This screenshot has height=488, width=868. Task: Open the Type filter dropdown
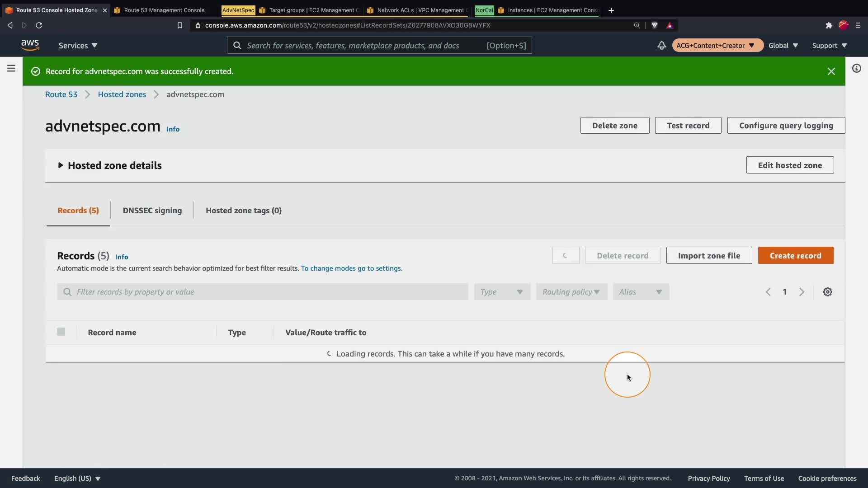click(x=502, y=292)
